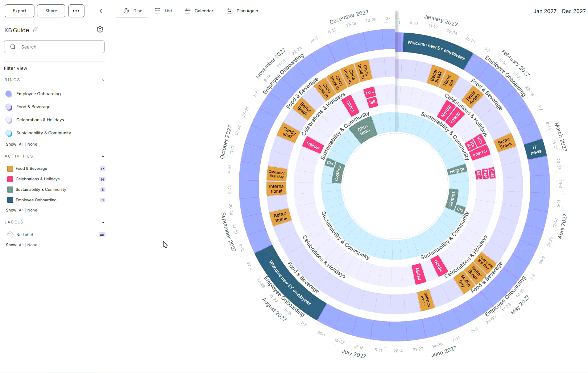The width and height of the screenshot is (588, 373).
Task: Collapse the ACTIVITIES section
Action: (x=103, y=156)
